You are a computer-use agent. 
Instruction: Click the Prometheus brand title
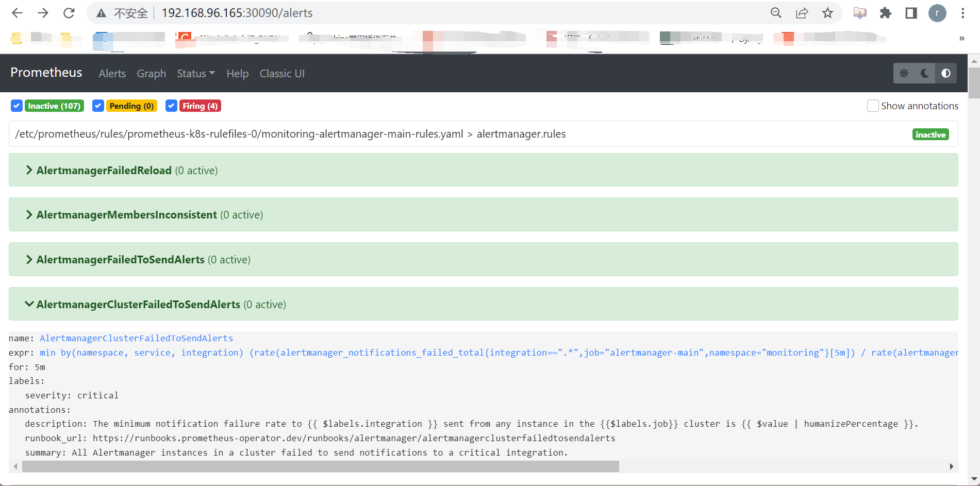tap(46, 73)
